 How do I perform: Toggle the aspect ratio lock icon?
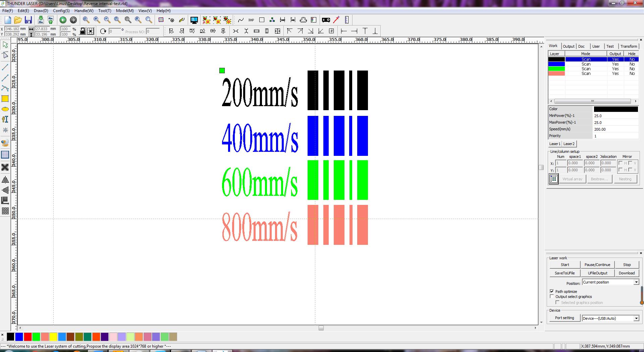tap(83, 31)
